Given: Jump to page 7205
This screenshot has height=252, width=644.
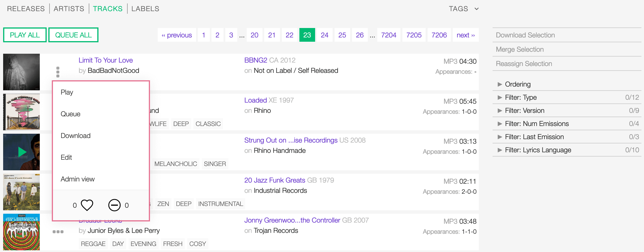Looking at the screenshot, I should tap(414, 35).
